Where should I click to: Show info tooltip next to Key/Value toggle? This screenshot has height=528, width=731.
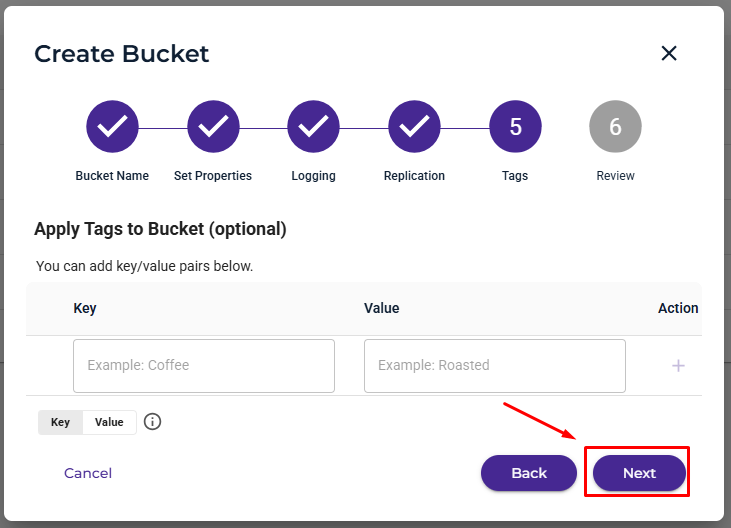point(152,422)
